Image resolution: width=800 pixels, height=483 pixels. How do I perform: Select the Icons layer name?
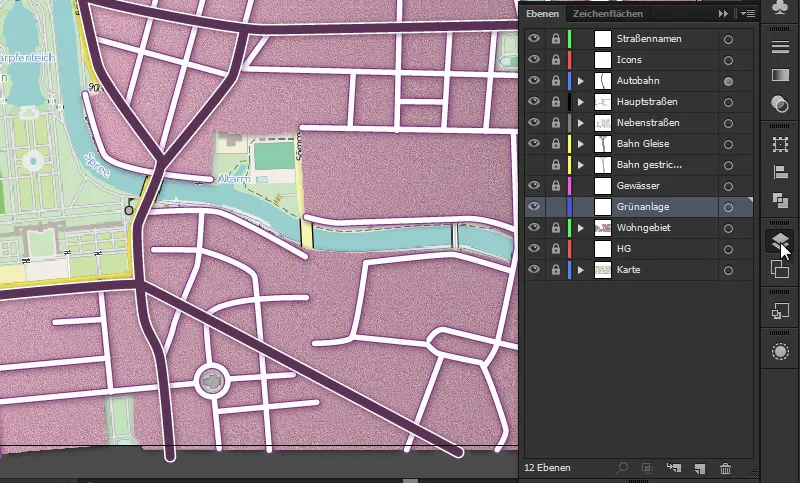pos(629,60)
